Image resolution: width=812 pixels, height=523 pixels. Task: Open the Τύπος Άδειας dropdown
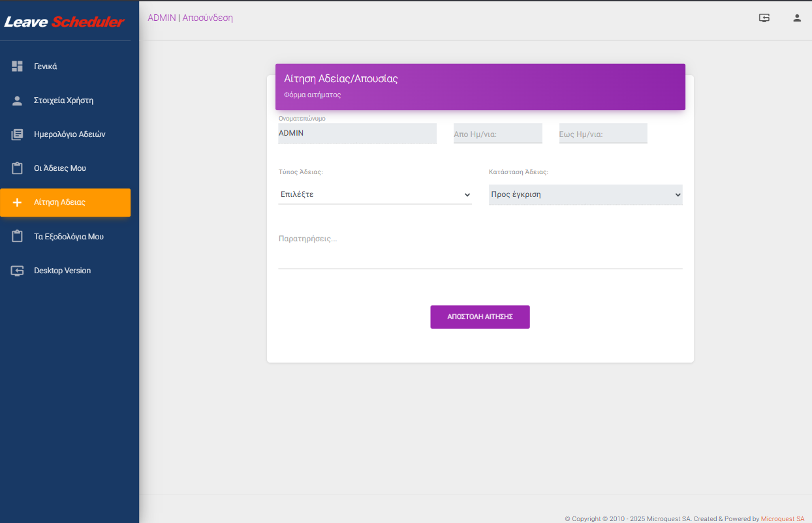[x=375, y=194]
